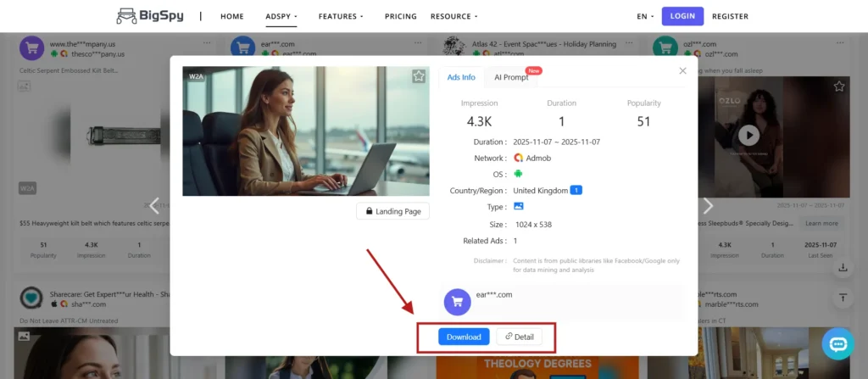868x379 pixels.
Task: Click the ear***.com text in dialog
Action: click(x=494, y=295)
